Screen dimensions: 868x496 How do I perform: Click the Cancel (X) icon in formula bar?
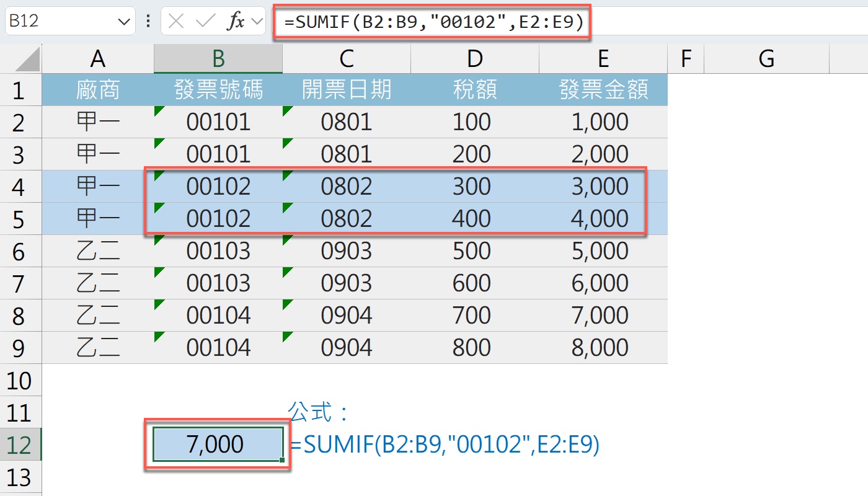pos(176,22)
